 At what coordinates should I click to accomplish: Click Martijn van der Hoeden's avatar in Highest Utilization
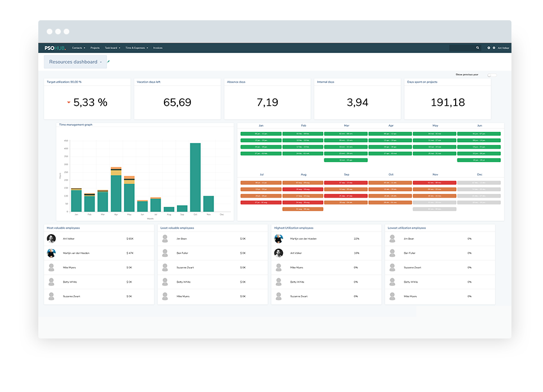(x=278, y=239)
